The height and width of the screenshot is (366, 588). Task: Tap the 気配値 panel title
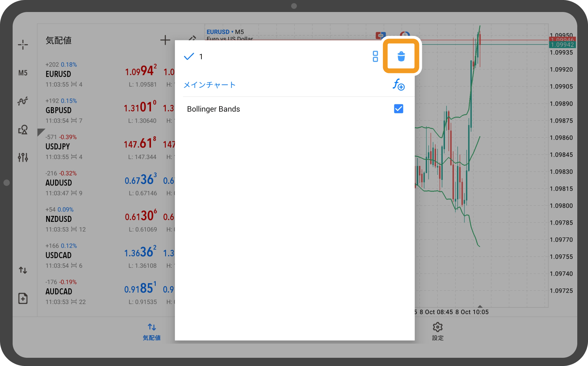(58, 40)
